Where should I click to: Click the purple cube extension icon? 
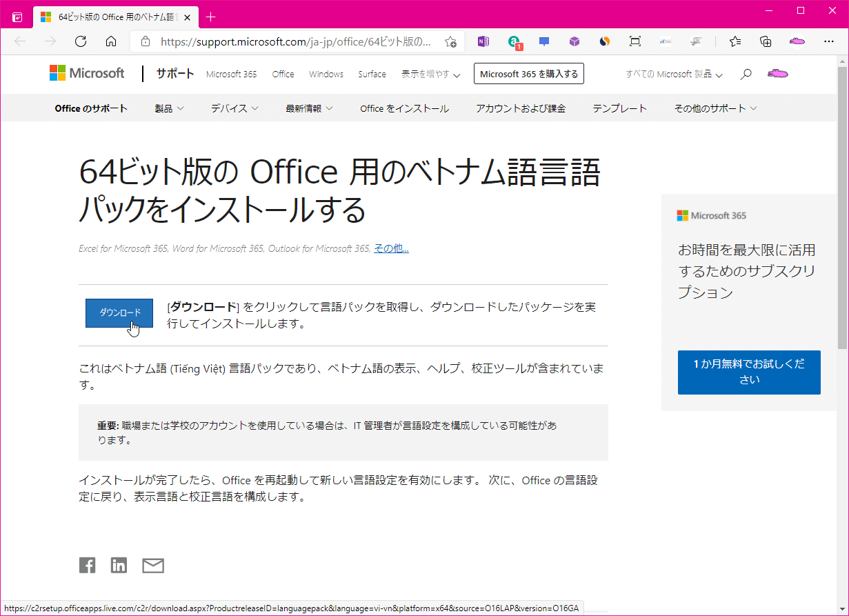575,41
